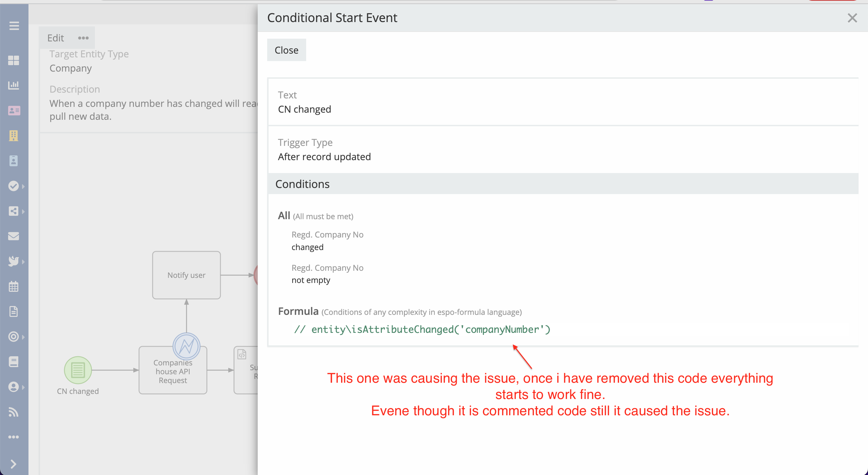Viewport: 868px width, 475px height.
Task: Open the Twitter bird icon in sidebar
Action: 14,261
